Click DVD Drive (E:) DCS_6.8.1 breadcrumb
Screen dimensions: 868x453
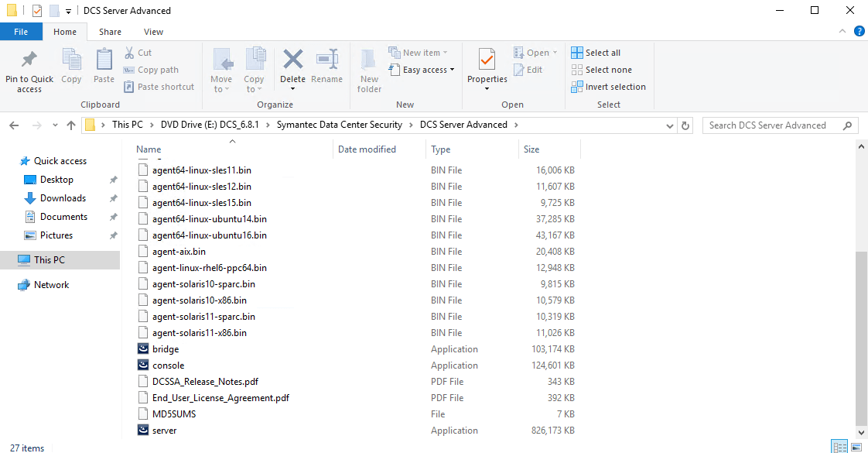210,125
